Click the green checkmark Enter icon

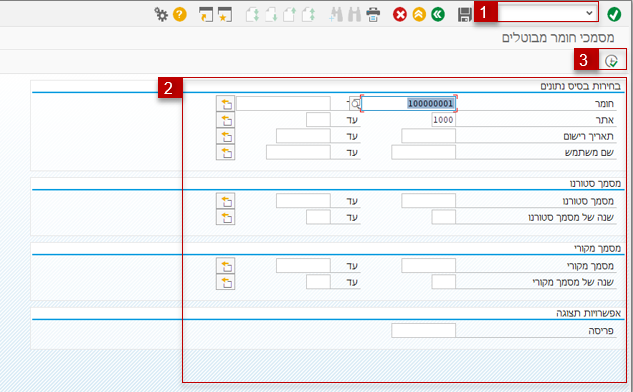[614, 15]
